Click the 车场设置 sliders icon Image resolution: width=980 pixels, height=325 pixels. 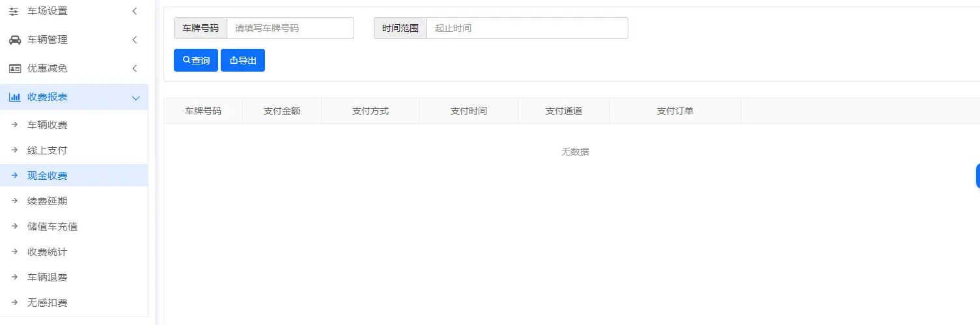(14, 11)
